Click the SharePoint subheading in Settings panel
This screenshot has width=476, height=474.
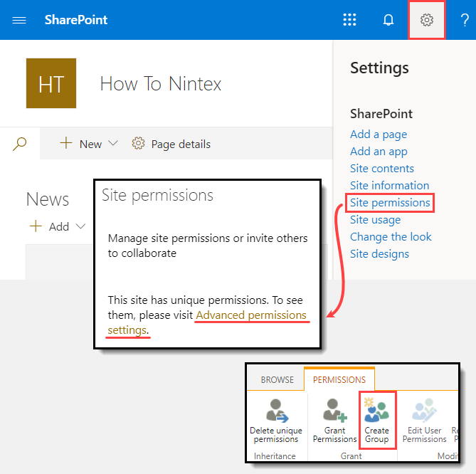pos(381,114)
